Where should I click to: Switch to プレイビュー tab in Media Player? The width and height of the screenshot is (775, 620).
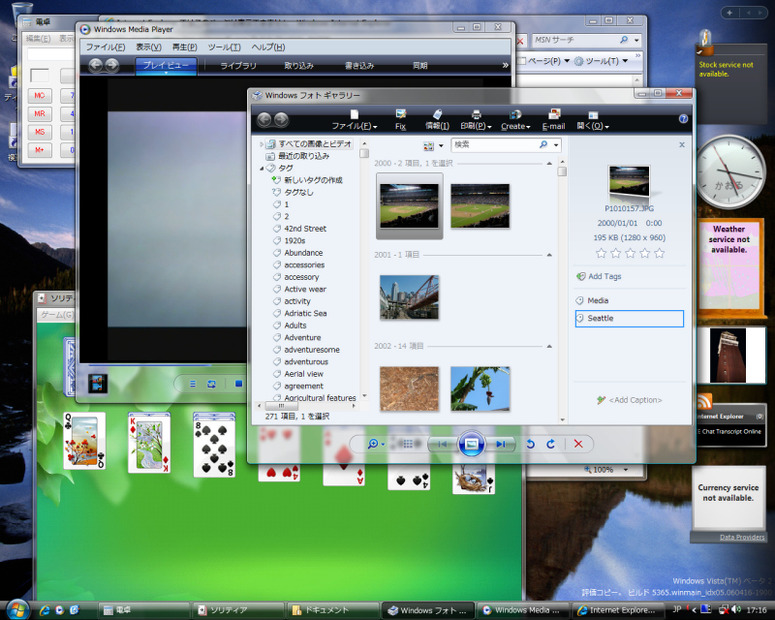166,65
